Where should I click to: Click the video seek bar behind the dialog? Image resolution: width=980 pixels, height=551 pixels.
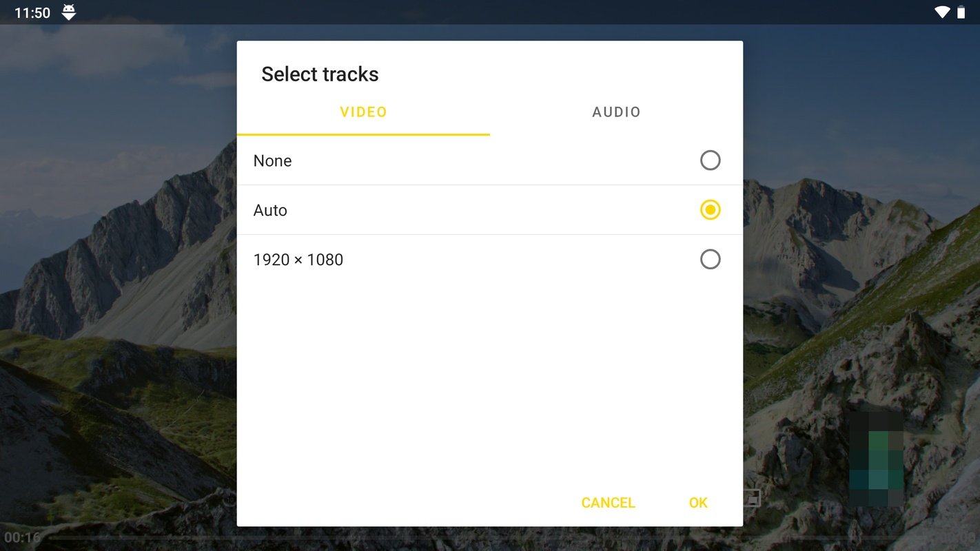coord(138,537)
